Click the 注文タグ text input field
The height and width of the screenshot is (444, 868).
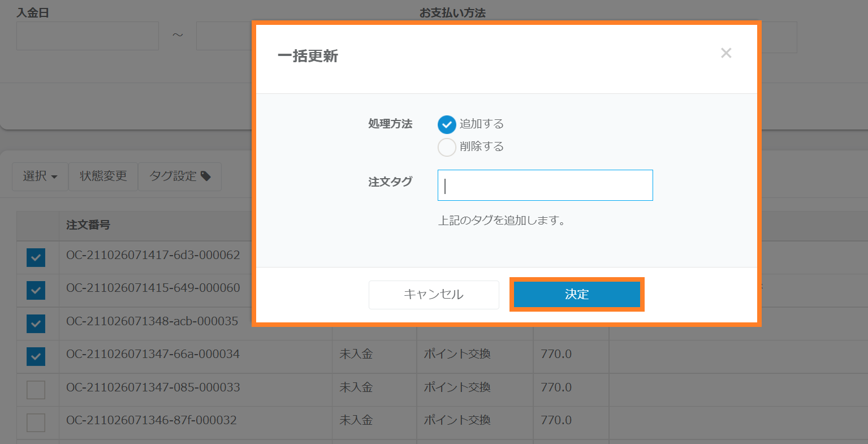pos(545,186)
